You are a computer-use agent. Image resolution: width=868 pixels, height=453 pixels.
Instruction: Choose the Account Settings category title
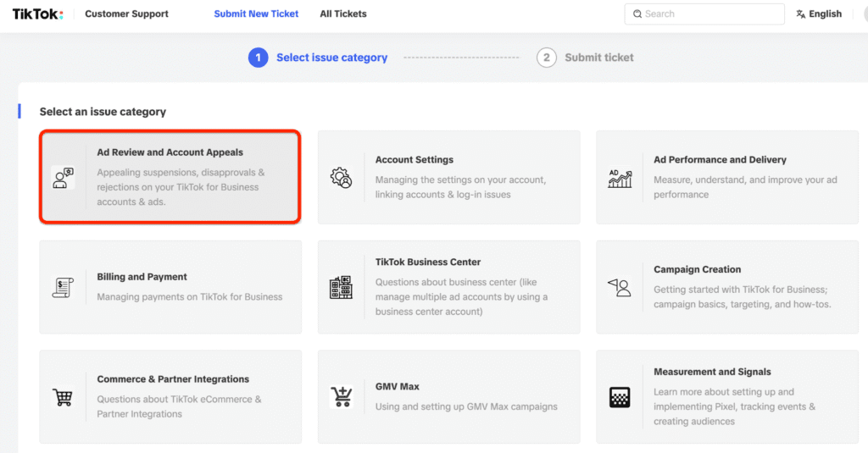(x=415, y=159)
